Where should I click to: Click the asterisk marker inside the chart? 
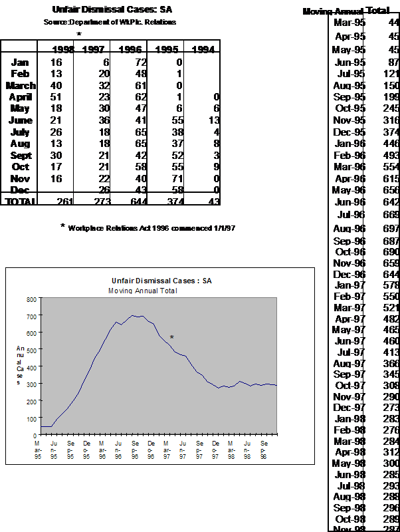coord(172,338)
